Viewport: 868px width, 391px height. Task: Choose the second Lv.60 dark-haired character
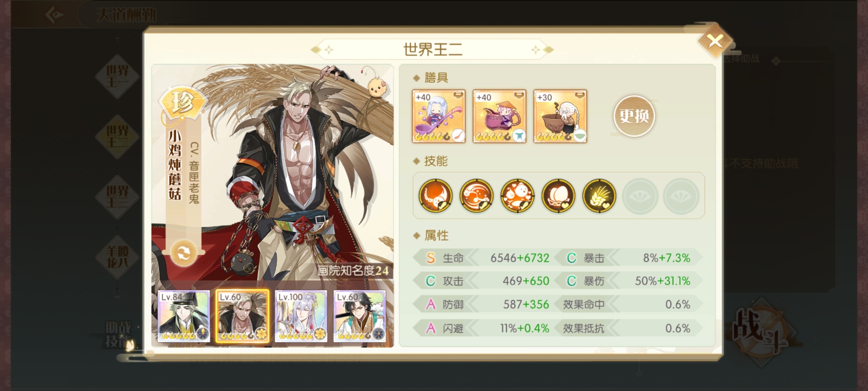(x=359, y=316)
